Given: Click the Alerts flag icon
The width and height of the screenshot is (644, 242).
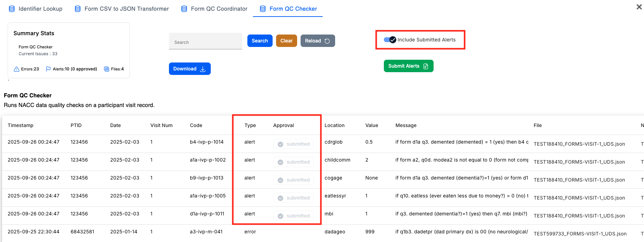Looking at the screenshot, I should (48, 69).
